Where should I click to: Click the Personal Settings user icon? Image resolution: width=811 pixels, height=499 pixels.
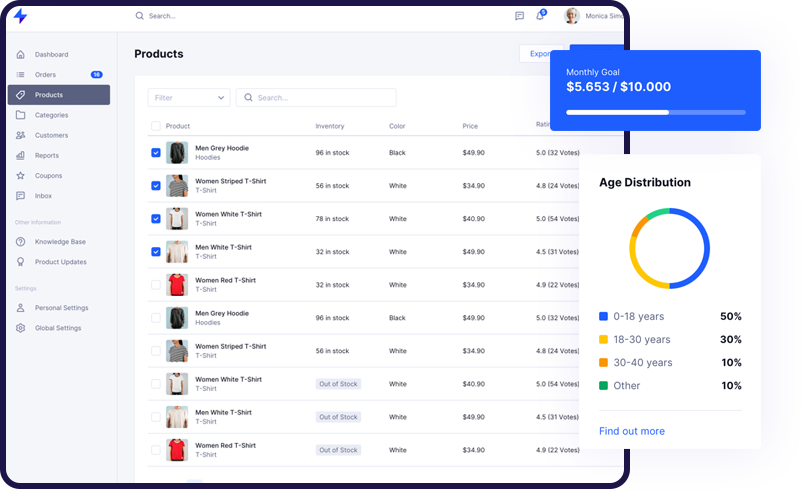coord(21,308)
